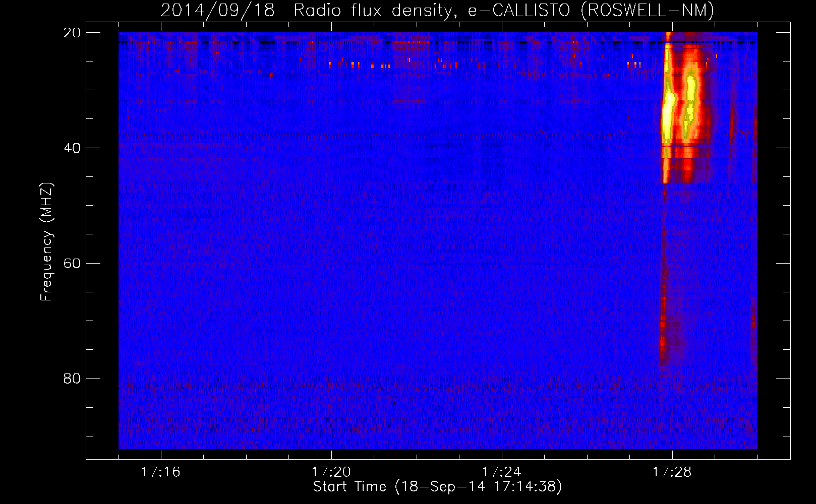
Task: Click the 17:24 time tick label
Action: click(x=502, y=472)
